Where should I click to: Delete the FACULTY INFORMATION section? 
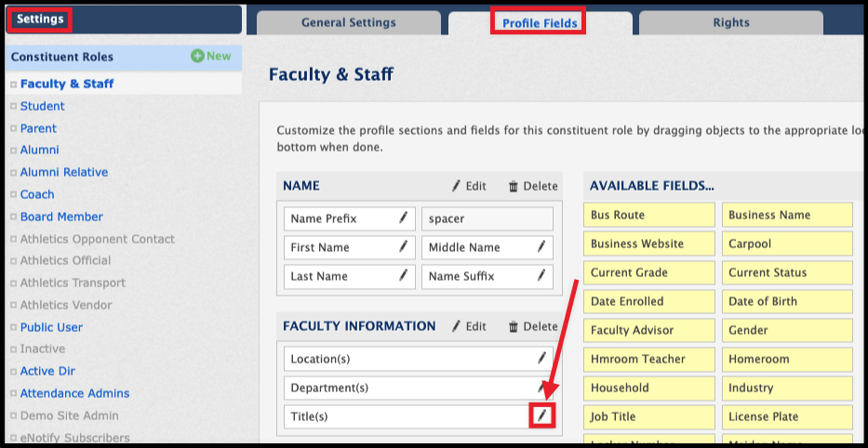(532, 326)
